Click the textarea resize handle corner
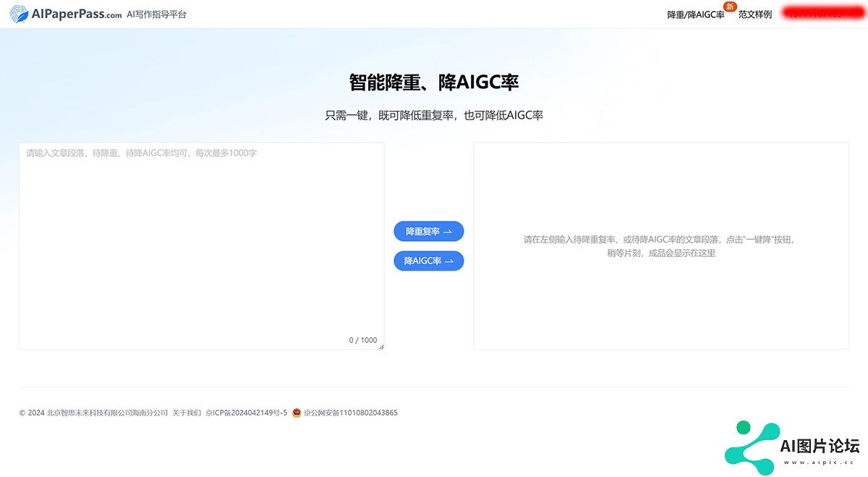 coord(381,347)
